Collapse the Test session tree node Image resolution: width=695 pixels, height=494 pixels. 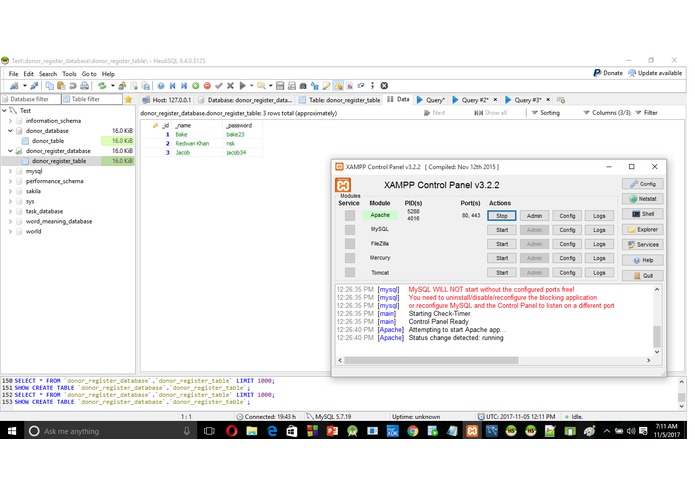click(4, 111)
